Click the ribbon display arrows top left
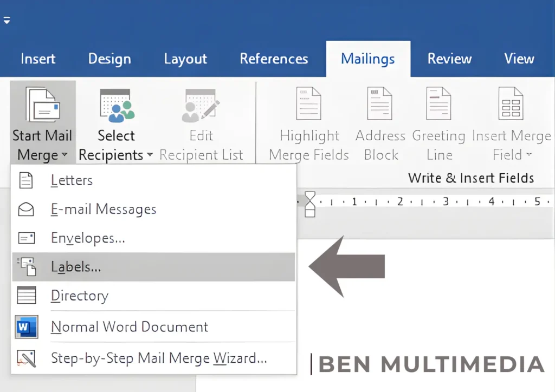Screen dimensions: 555x392 click(x=7, y=20)
